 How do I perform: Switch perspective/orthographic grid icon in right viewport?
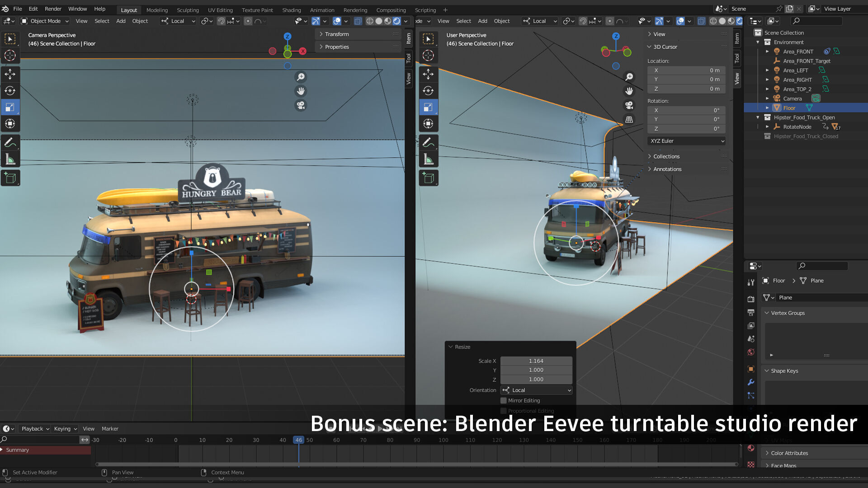point(629,120)
